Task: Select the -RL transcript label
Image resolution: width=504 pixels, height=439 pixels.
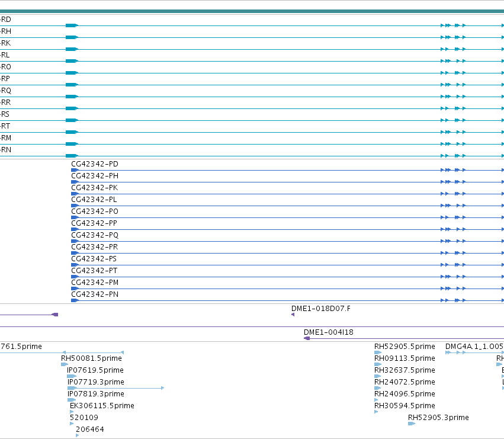Action: click(5, 55)
